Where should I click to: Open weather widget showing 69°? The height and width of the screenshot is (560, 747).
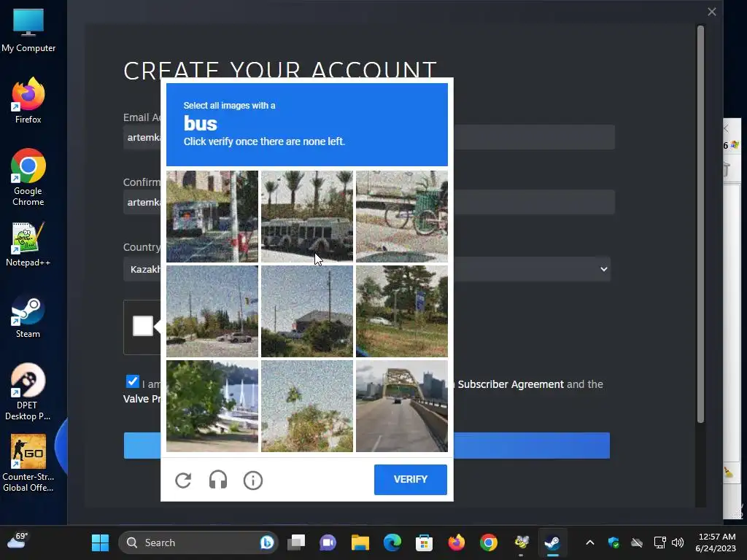[18, 541]
